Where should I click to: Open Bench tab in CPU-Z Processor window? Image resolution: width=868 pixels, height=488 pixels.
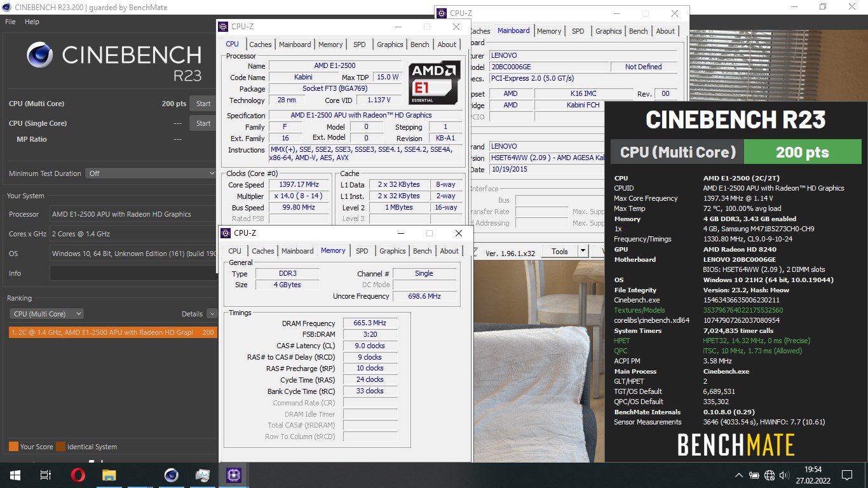coord(420,44)
